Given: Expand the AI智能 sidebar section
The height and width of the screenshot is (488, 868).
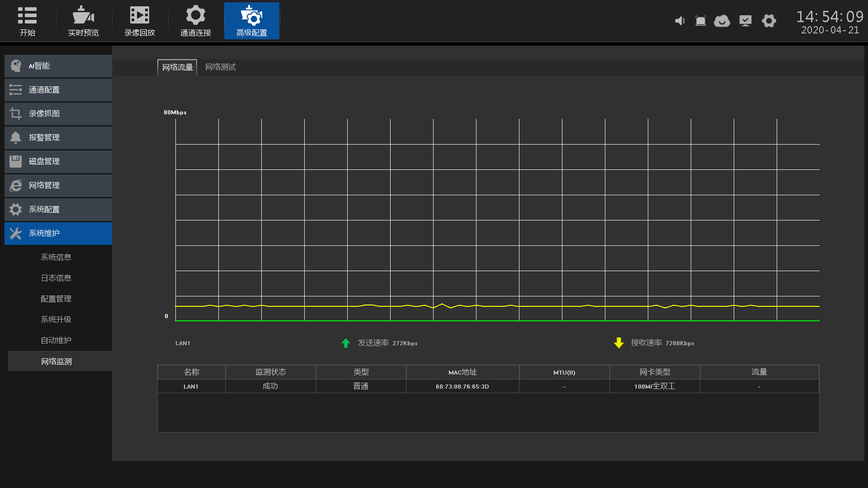Looking at the screenshot, I should coord(58,66).
